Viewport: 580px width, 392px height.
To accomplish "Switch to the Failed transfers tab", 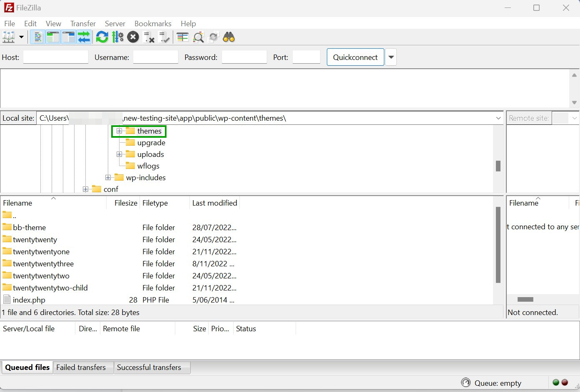I will coord(81,367).
